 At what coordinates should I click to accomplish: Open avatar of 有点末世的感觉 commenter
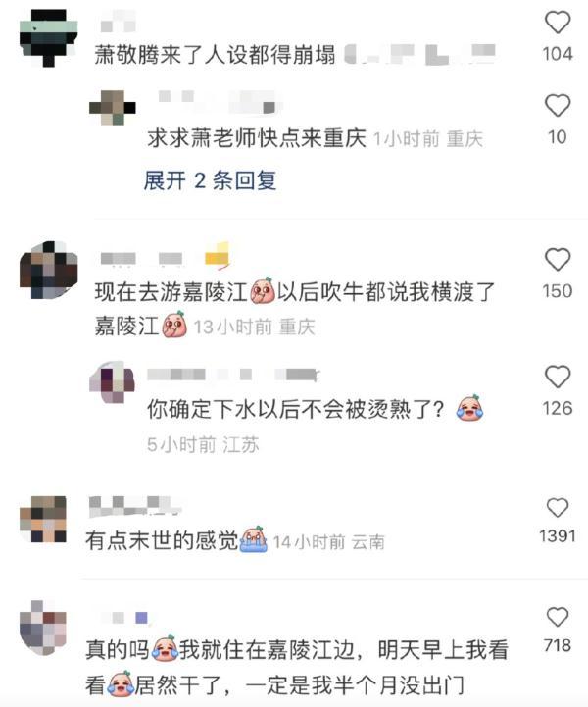(43, 519)
